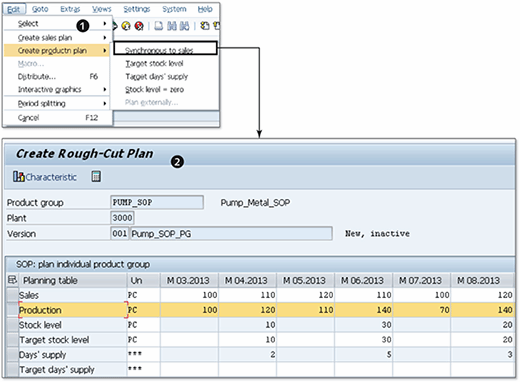Click the yellow Exit icon in toolbar

[x=126, y=26]
